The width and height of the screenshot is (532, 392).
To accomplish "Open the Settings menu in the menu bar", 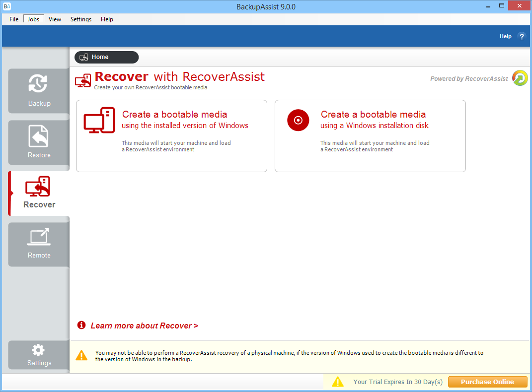I will (x=81, y=19).
